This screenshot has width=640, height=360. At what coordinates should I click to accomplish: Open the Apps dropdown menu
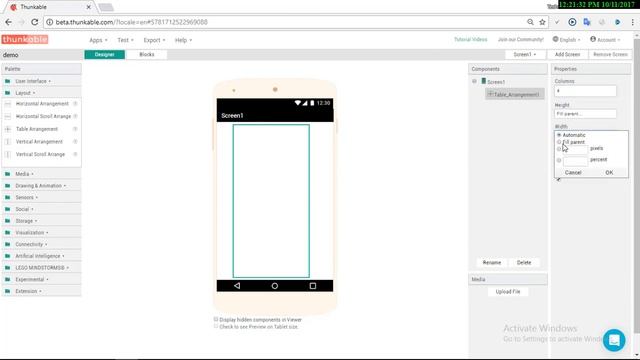(98, 40)
